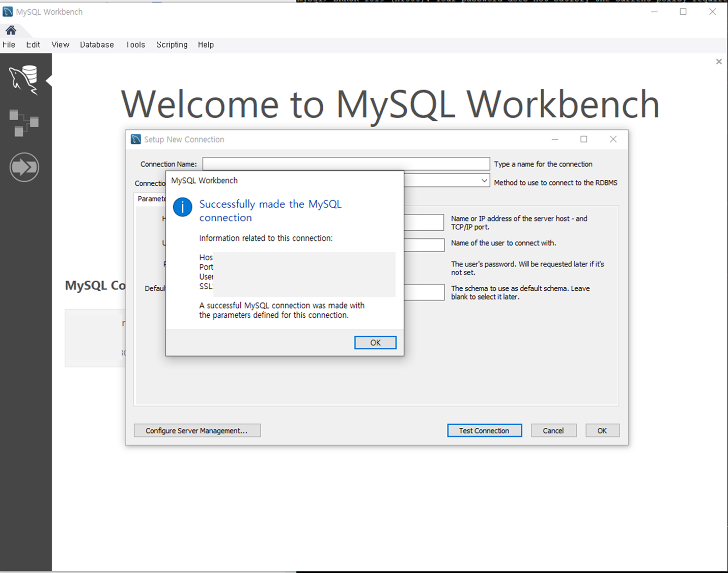Close the welcome page with small X

[x=719, y=62]
